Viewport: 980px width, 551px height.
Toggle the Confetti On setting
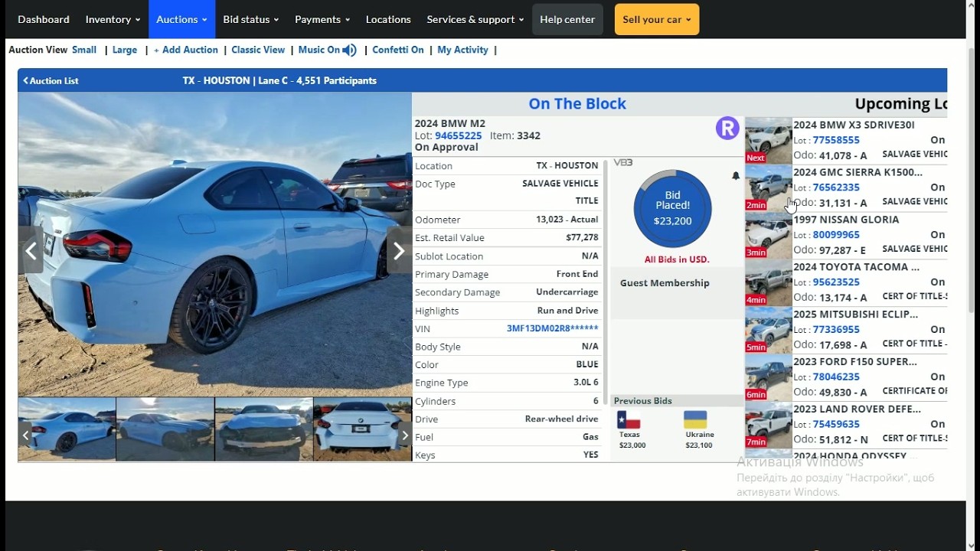tap(398, 50)
